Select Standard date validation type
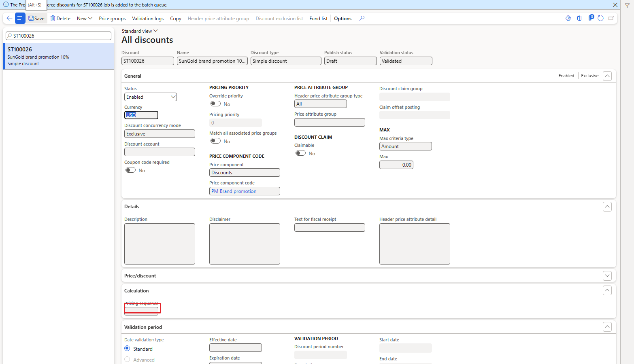 tap(127, 349)
